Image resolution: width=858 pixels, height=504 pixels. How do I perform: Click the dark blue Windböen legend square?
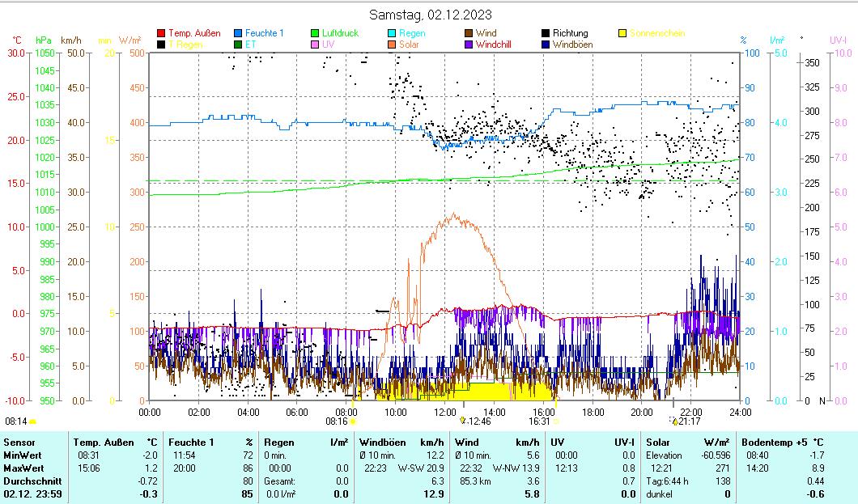coord(546,44)
